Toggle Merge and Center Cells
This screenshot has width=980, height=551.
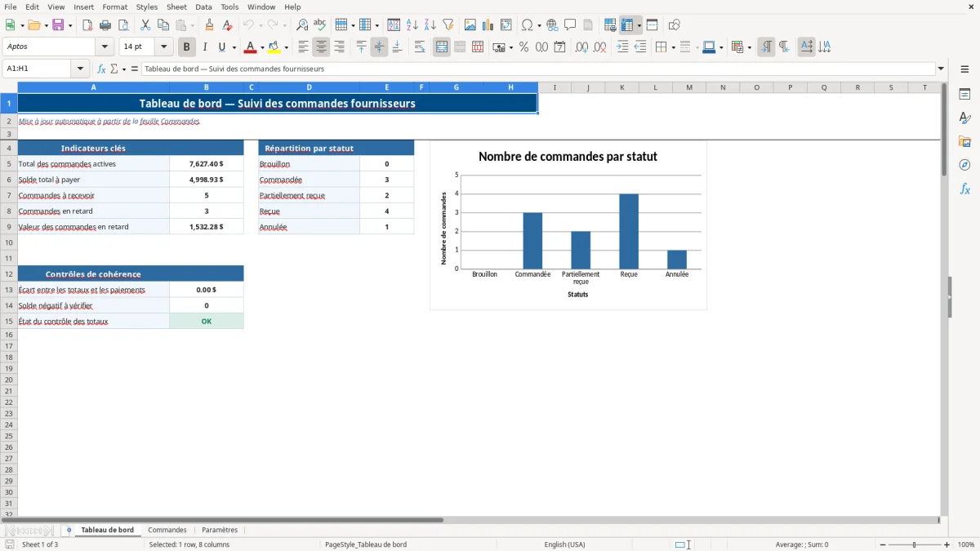(442, 47)
